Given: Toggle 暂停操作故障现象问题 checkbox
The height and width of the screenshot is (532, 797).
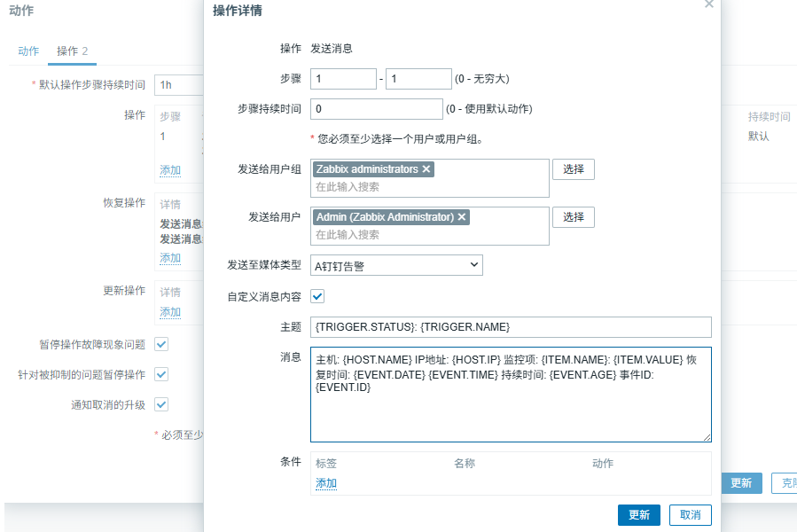Looking at the screenshot, I should tap(161, 344).
